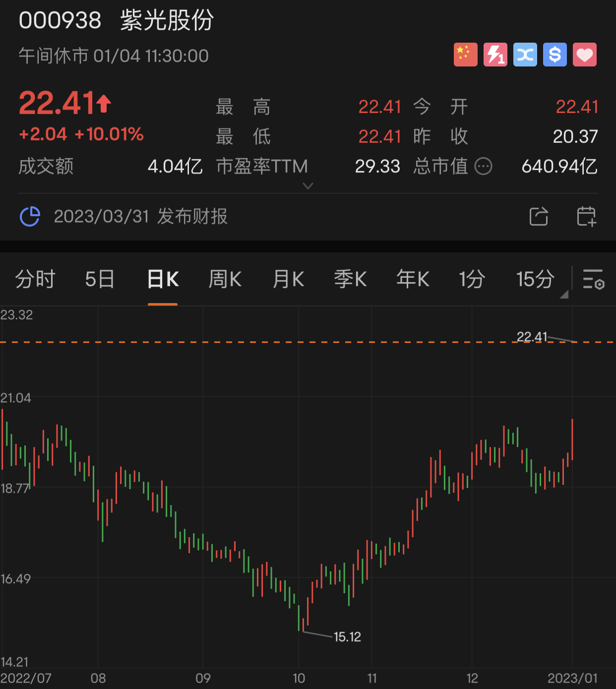This screenshot has height=689, width=616.
Task: Select the 周K chart tab
Action: [x=225, y=279]
